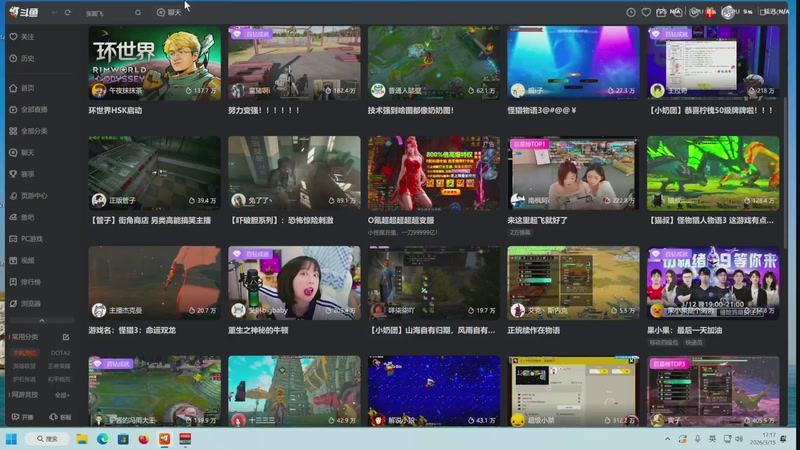Image resolution: width=800 pixels, height=450 pixels.
Task: Click the search magnifier icon in the top bar
Action: 138,12
